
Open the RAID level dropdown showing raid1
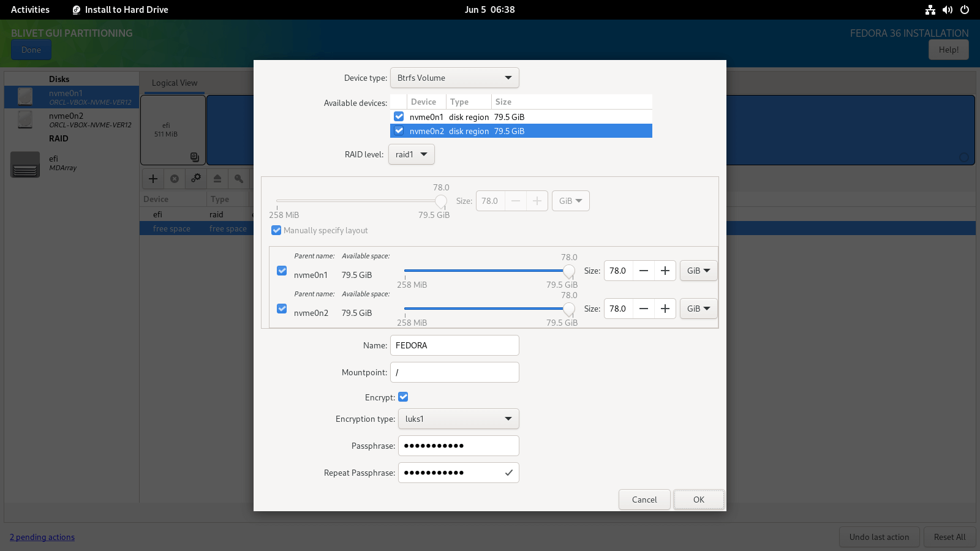point(412,154)
